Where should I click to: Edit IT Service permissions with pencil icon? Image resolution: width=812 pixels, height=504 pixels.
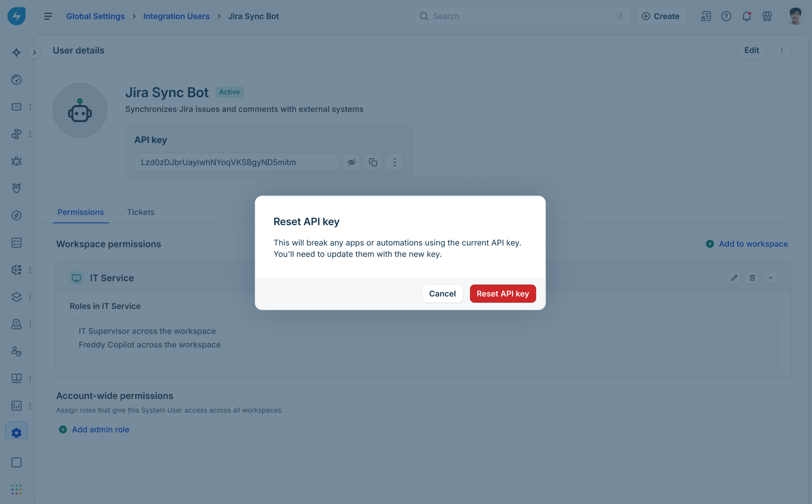[x=734, y=278]
